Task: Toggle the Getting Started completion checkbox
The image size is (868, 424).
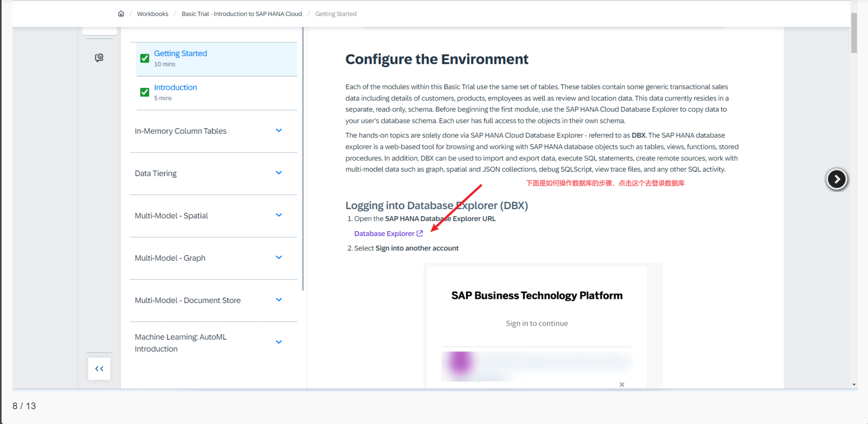Action: tap(145, 58)
